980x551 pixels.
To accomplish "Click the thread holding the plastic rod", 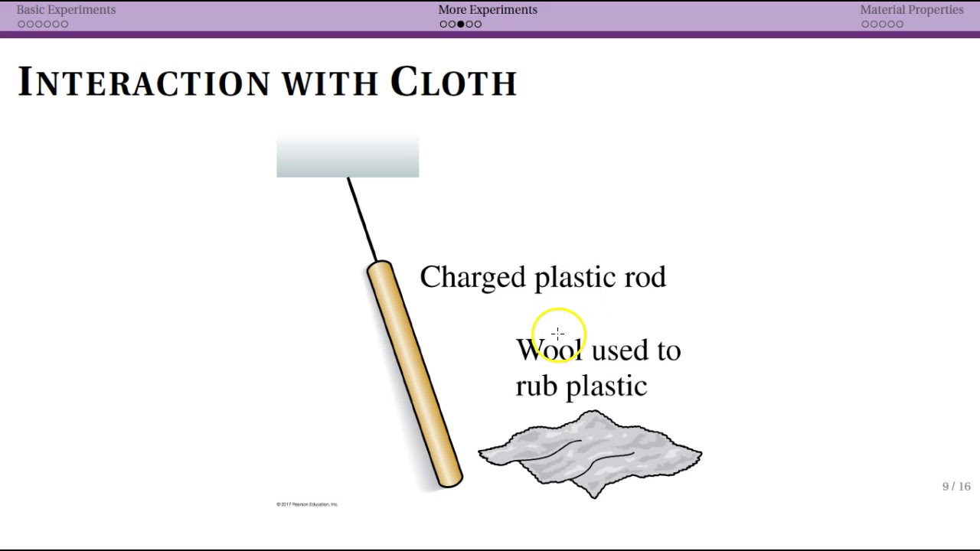I will (361, 220).
